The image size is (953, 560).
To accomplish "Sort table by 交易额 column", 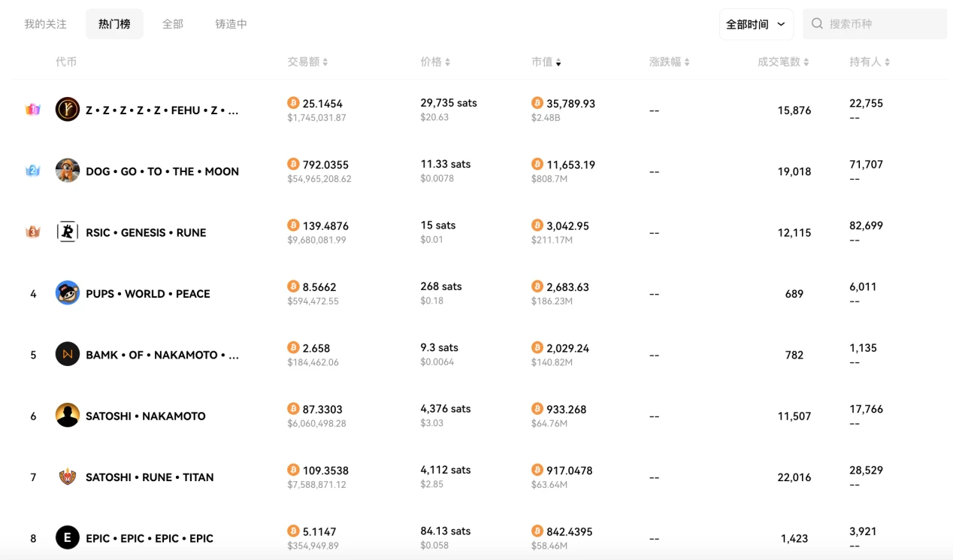I will coord(307,62).
